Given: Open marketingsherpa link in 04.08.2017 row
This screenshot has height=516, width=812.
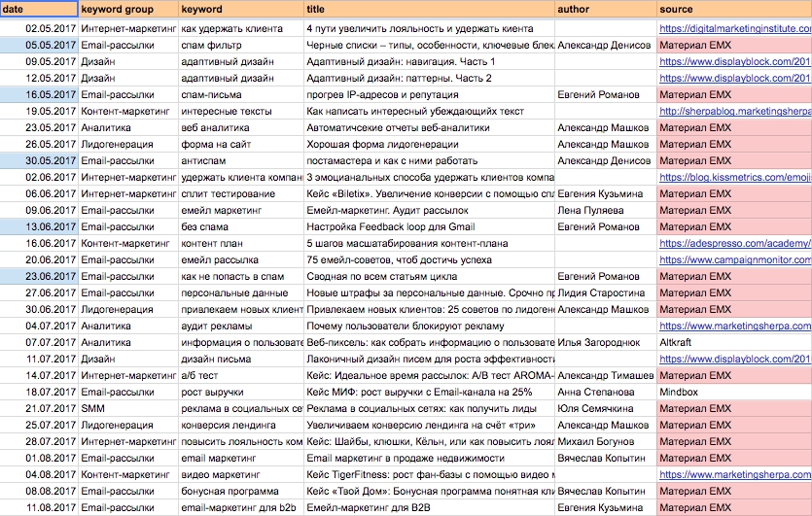Looking at the screenshot, I should pyautogui.click(x=735, y=474).
